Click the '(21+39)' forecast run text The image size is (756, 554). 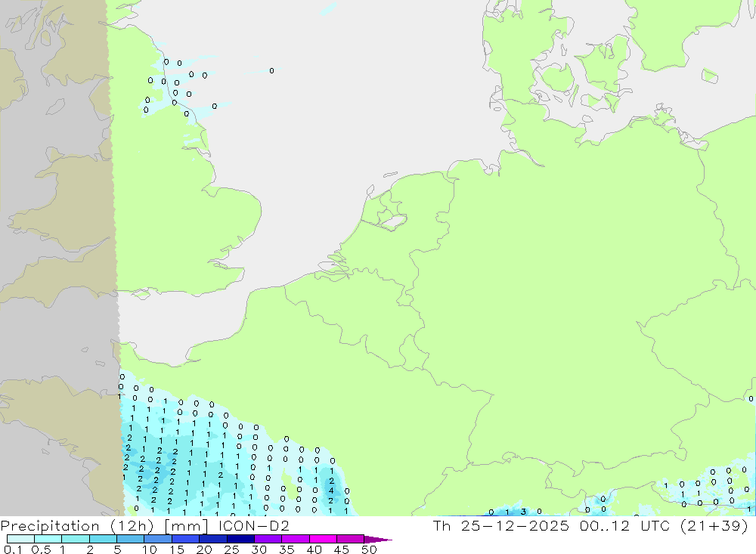tap(714, 525)
